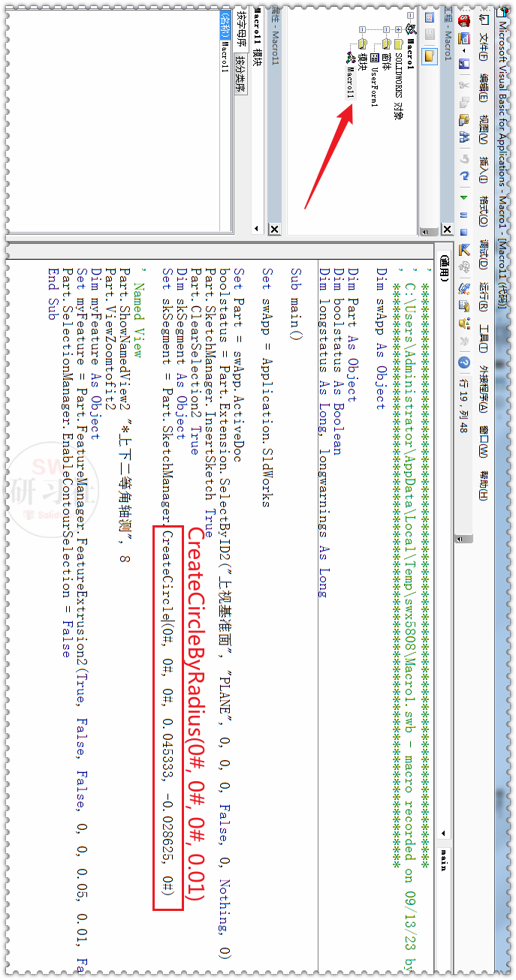Toggle Design Mode ruler icon
Screen dimensions: 516x980
click(x=464, y=250)
